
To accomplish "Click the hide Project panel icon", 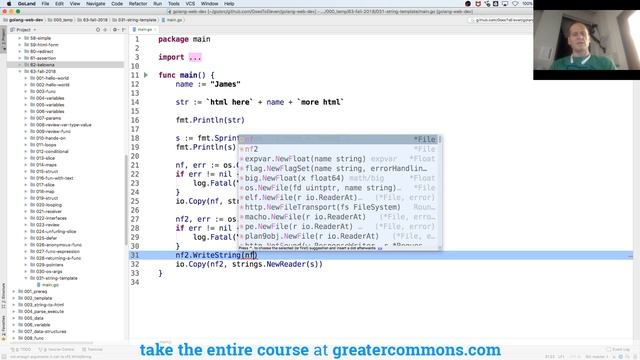I will (123, 30).
